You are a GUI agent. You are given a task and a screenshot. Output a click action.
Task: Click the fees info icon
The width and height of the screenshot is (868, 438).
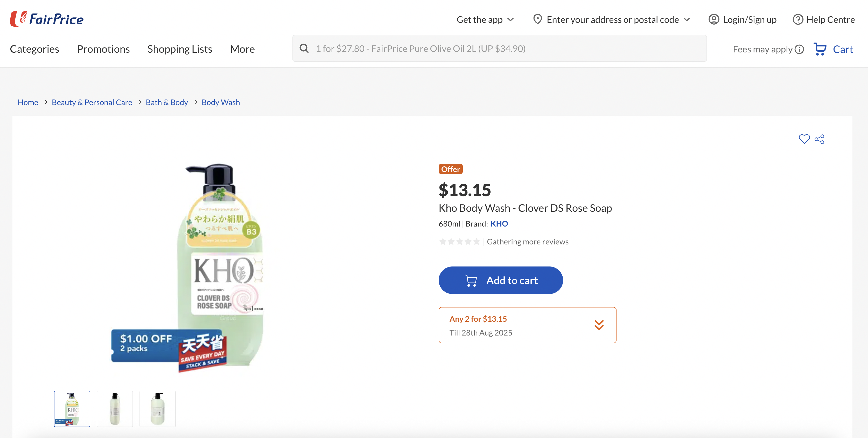point(799,50)
